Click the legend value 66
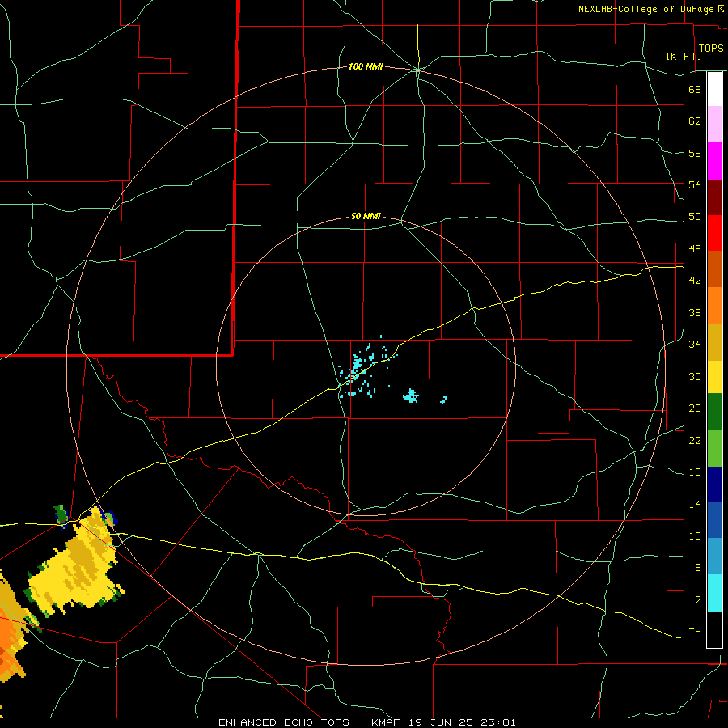The width and height of the screenshot is (728, 728). (695, 89)
